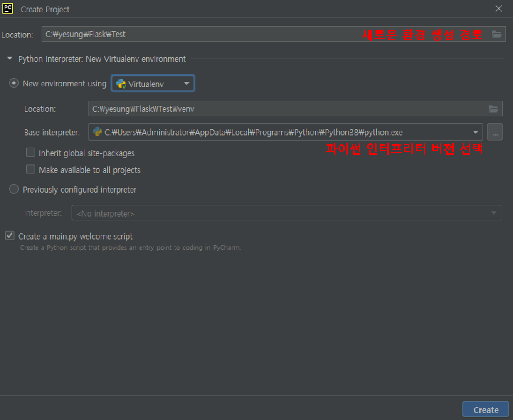Click the Virtualenv Python icon in environment dropdown
Viewport: 513px width, 420px height.
[121, 84]
